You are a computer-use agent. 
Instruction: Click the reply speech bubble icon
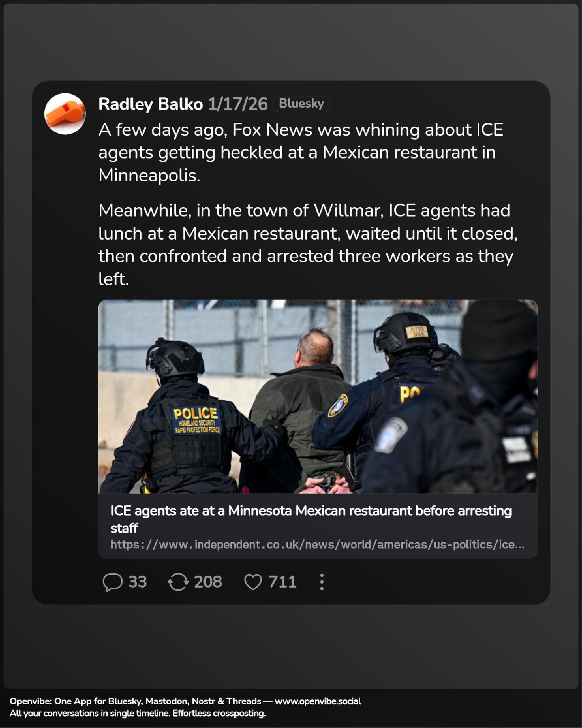click(x=113, y=582)
